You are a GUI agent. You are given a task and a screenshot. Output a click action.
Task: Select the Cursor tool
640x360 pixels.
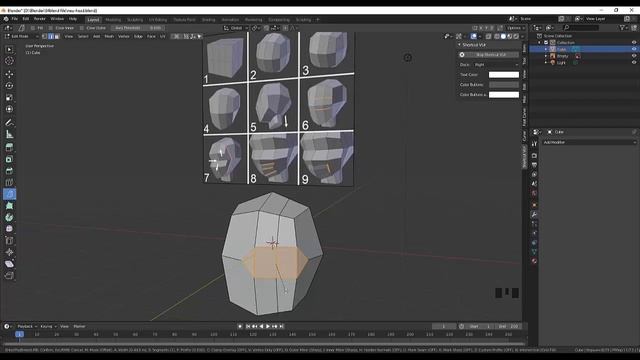9,61
